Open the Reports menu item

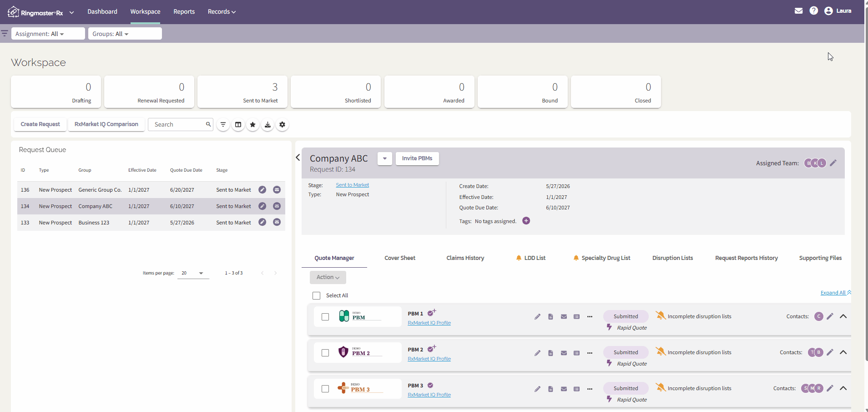(x=184, y=11)
